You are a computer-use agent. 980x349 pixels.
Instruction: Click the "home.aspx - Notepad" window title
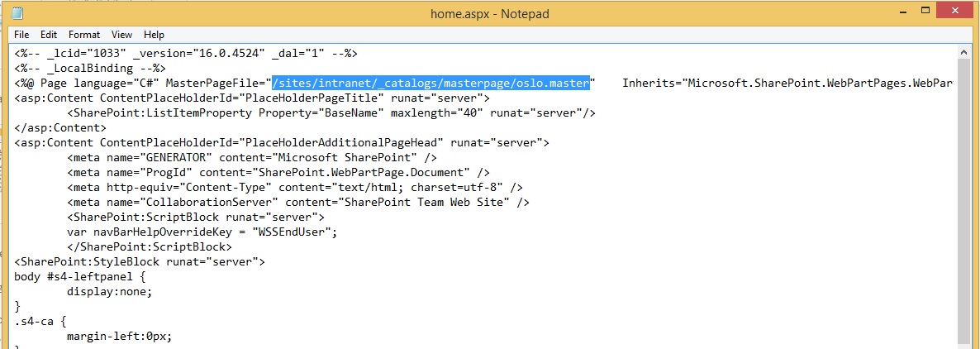coord(490,13)
